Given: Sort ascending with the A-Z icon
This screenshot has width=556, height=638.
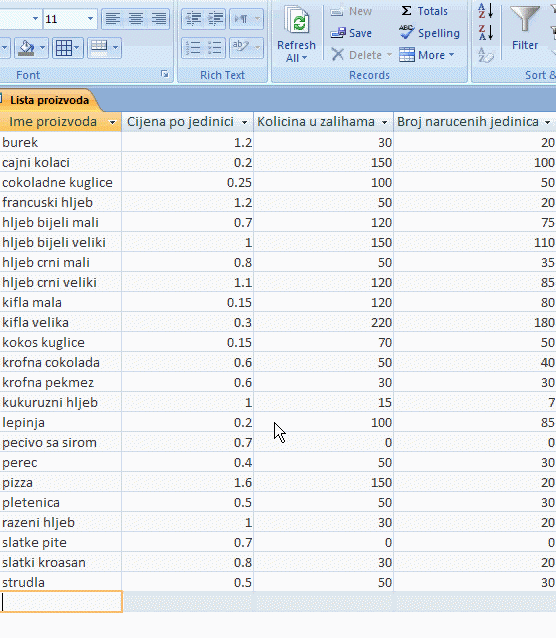Looking at the screenshot, I should 486,11.
